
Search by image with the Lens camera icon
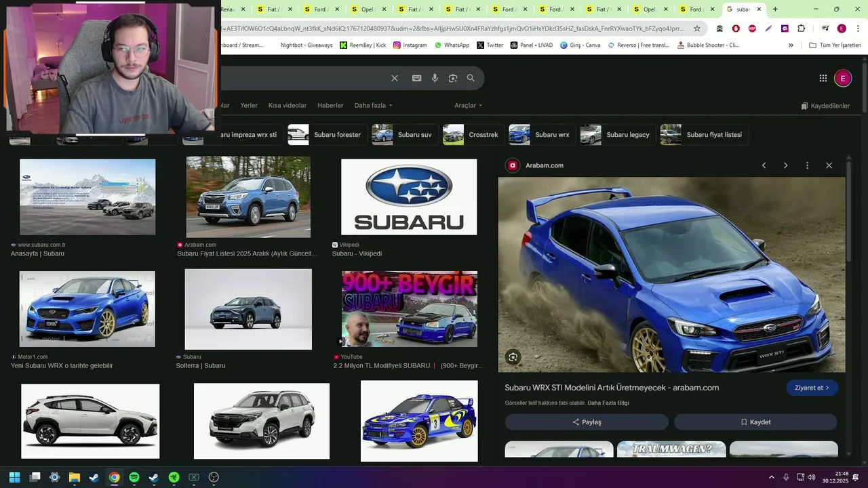click(453, 78)
